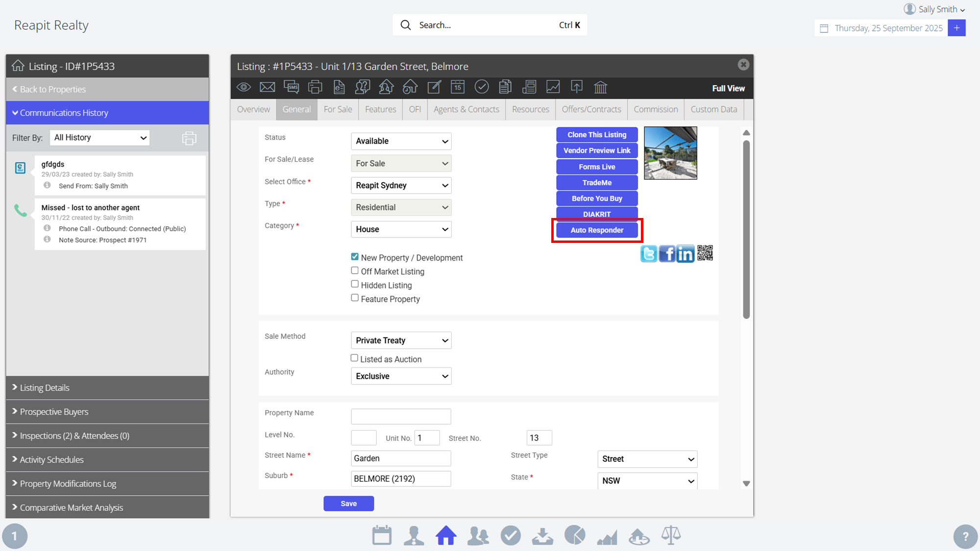
Task: Open calendar from bottom navigation bar
Action: coord(382,535)
